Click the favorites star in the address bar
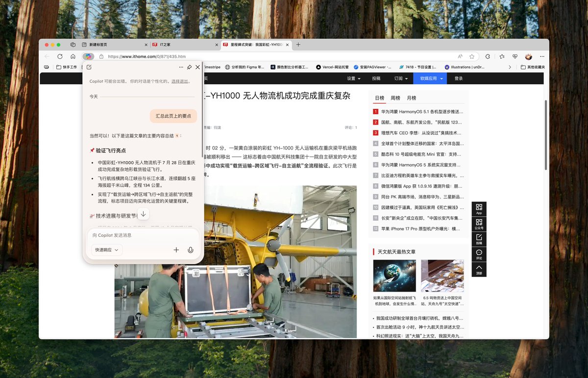The image size is (588, 378). tap(471, 56)
